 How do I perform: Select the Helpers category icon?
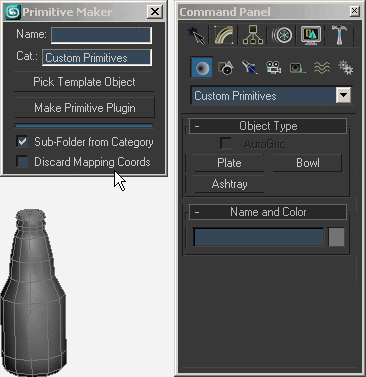pos(297,68)
